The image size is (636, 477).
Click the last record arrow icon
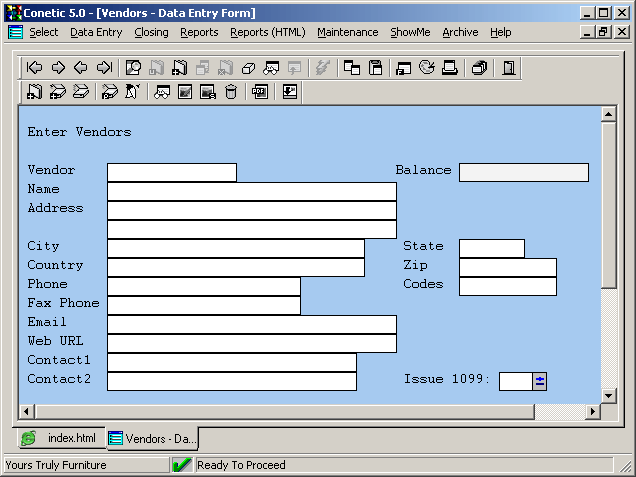[x=104, y=68]
